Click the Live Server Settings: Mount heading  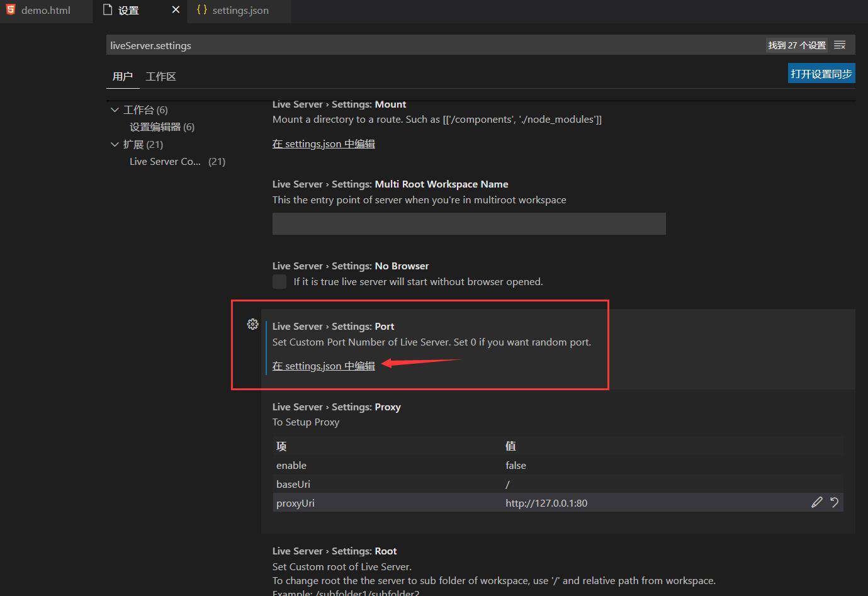coord(339,104)
